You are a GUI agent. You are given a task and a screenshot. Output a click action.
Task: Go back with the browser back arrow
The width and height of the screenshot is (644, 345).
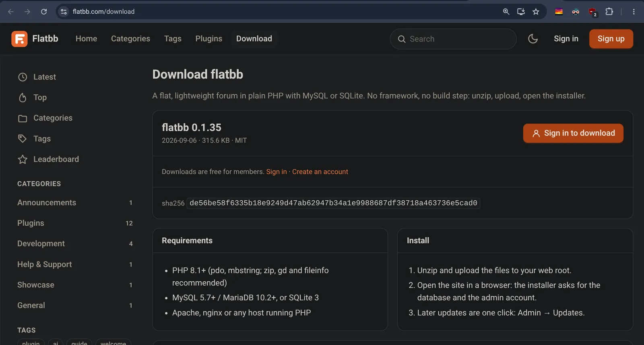[11, 12]
